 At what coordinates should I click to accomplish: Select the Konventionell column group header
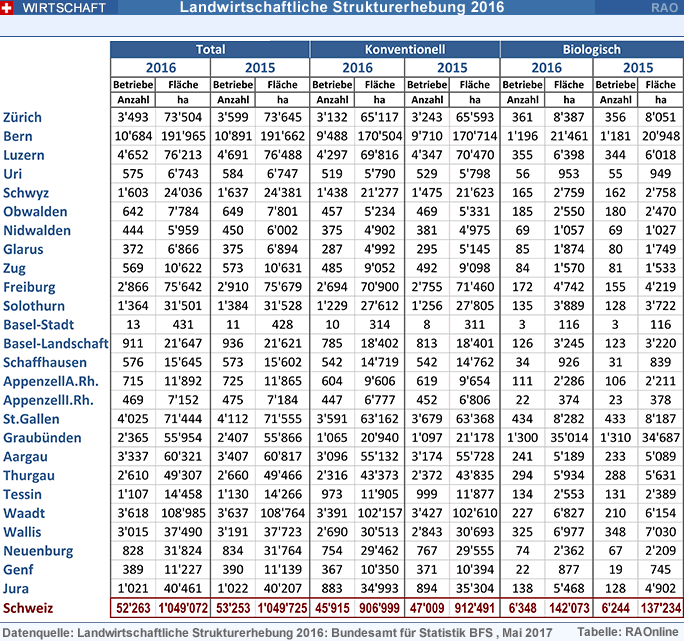pos(404,48)
